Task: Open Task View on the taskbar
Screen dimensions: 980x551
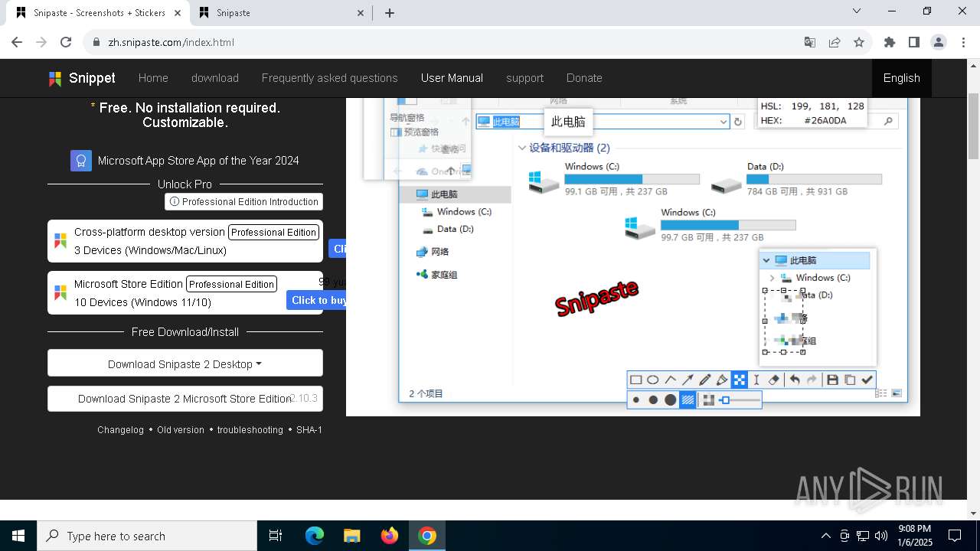Action: [x=276, y=536]
